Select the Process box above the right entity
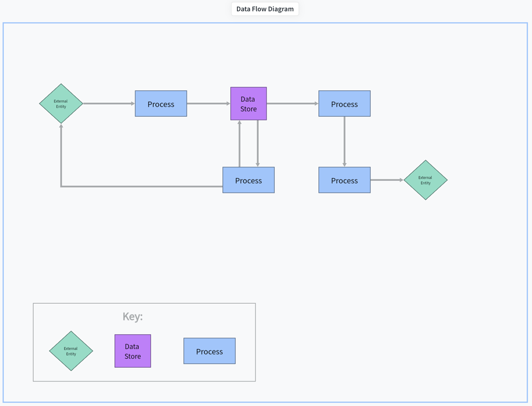The height and width of the screenshot is (406, 532). (x=344, y=180)
